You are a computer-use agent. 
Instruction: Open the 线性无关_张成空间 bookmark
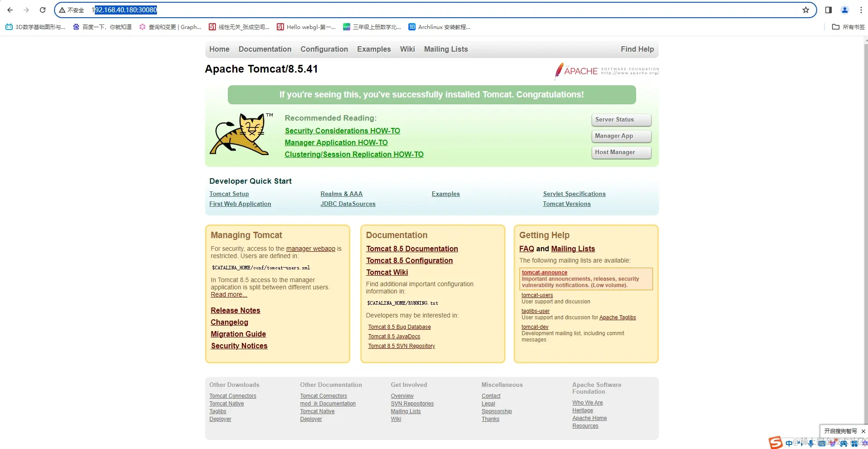(x=239, y=27)
